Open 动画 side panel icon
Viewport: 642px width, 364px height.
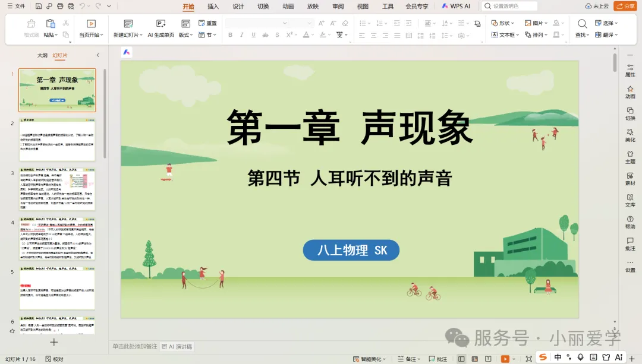[x=630, y=92]
